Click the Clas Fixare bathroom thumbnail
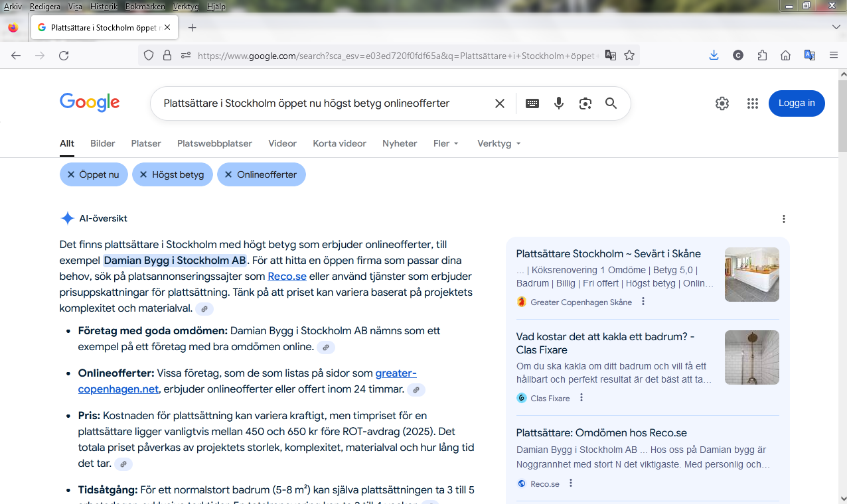This screenshot has height=504, width=847. coord(751,357)
